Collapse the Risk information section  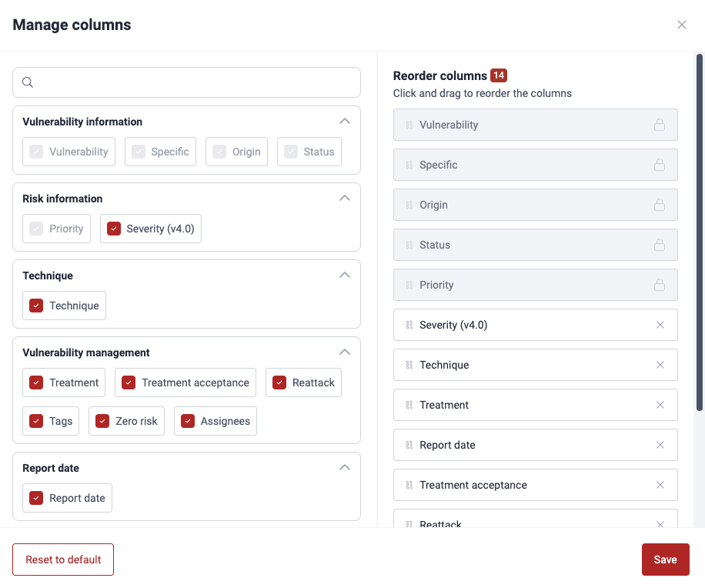[345, 198]
